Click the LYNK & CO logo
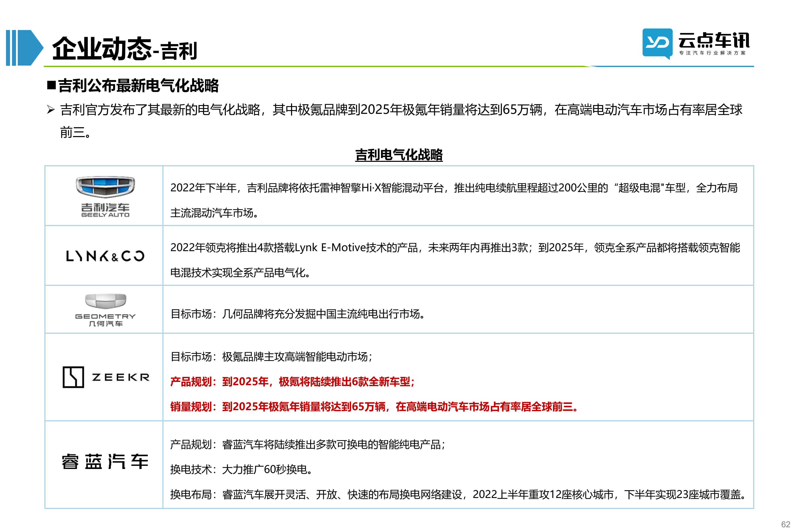The height and width of the screenshot is (532, 798). pyautogui.click(x=105, y=256)
